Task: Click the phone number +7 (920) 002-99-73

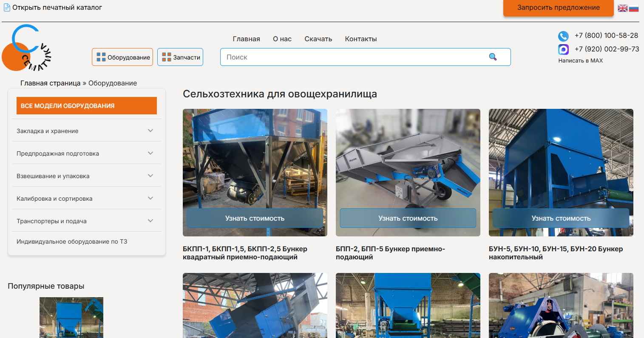Action: click(x=607, y=49)
